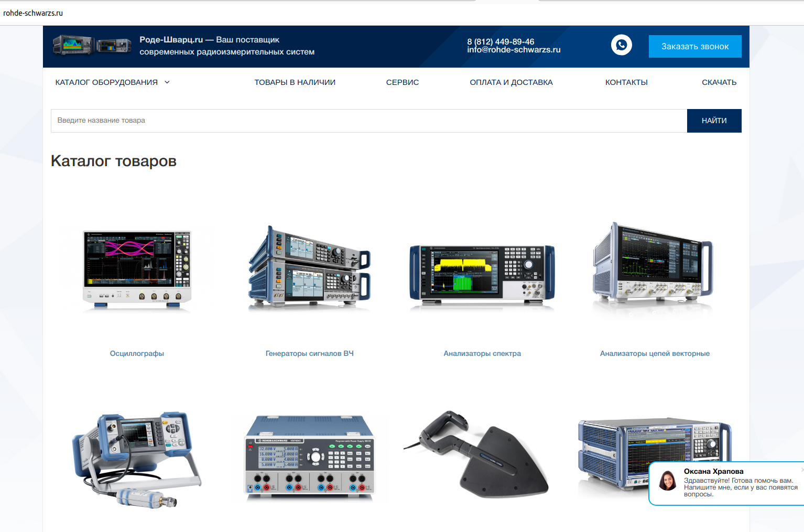The width and height of the screenshot is (804, 532).
Task: Open the КАТАЛОГ ОБОРУДОВАНИЯ menu
Action: (106, 82)
